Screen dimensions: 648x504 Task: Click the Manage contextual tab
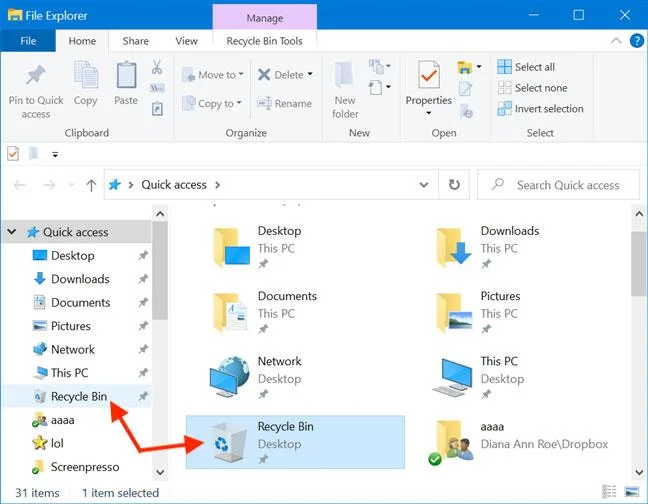click(x=265, y=18)
